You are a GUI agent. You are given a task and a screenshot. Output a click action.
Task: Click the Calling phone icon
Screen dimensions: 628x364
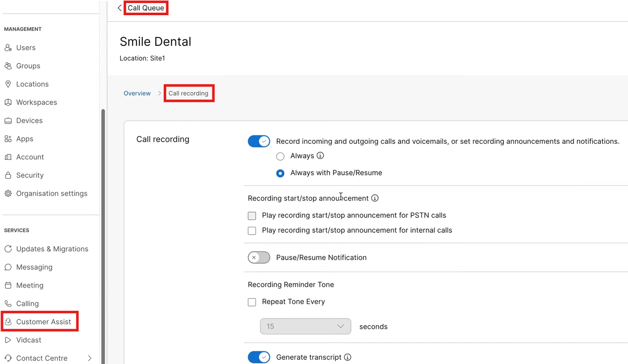click(8, 304)
